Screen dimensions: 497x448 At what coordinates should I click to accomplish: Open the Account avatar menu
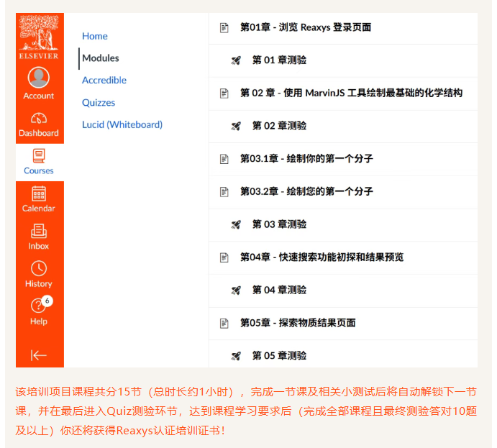[x=39, y=83]
